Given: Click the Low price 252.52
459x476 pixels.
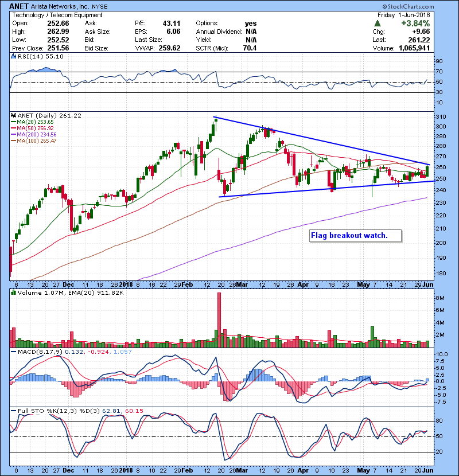Looking at the screenshot, I should [x=58, y=40].
